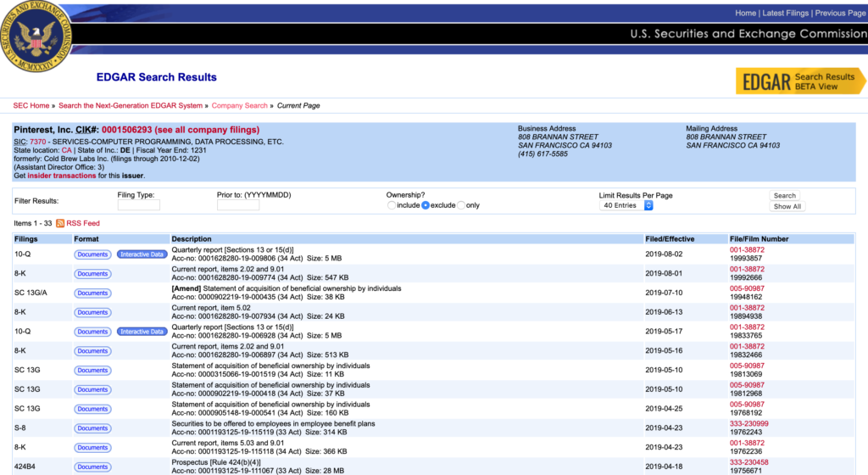868x475 pixels.
Task: Open Documents for 424B4 prospectus filing
Action: pos(92,468)
